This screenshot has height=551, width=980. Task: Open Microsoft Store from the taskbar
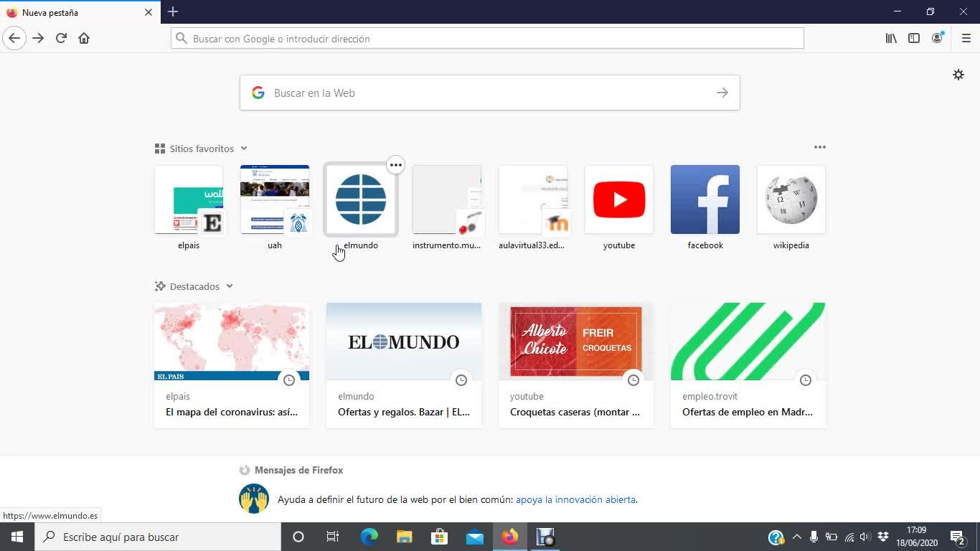click(x=439, y=537)
